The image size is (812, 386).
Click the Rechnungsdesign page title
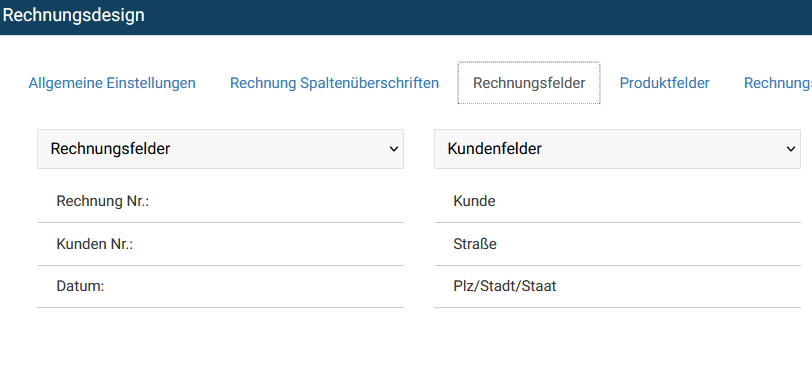coord(73,15)
